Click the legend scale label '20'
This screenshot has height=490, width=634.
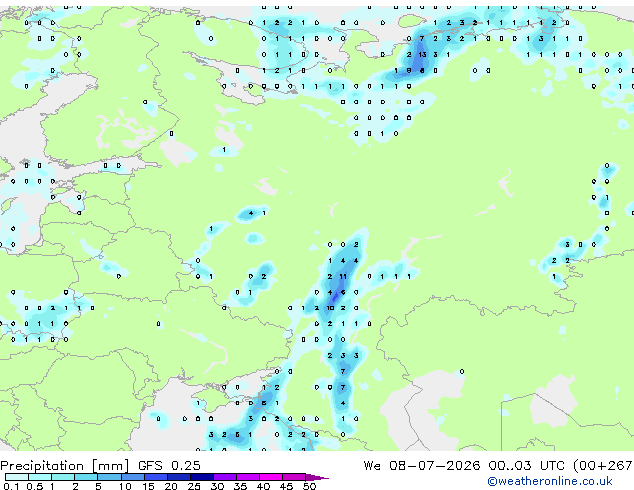click(171, 486)
